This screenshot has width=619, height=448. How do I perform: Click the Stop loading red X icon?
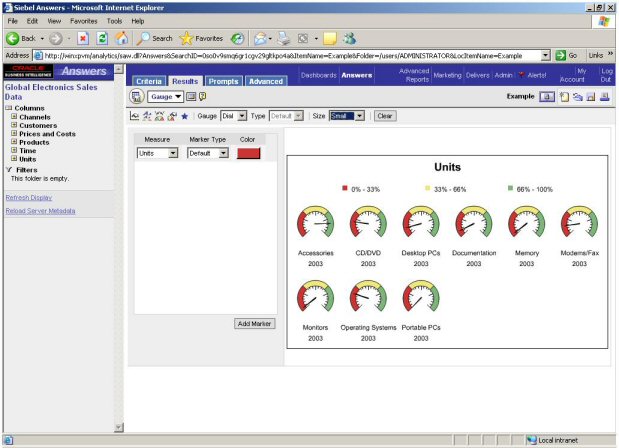(x=83, y=38)
